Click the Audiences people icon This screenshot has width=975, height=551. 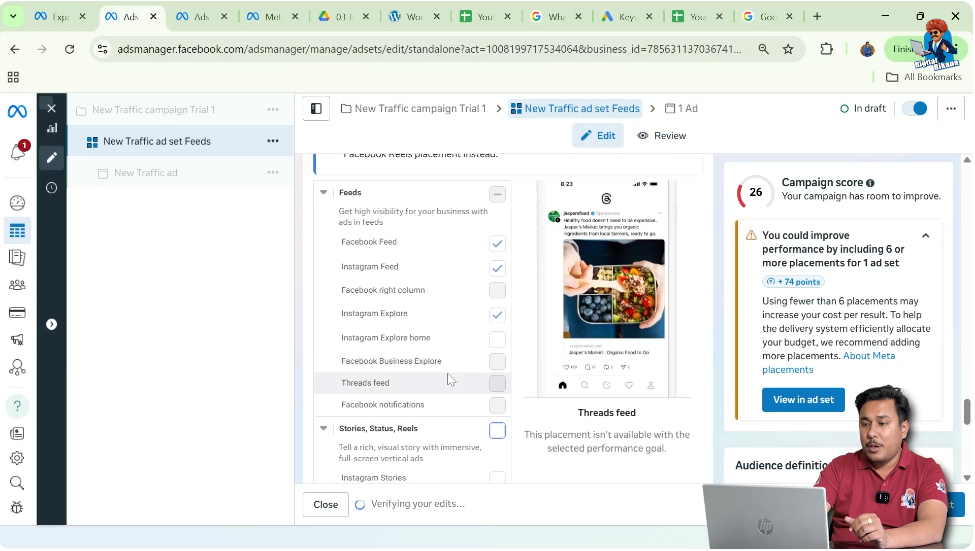[x=17, y=285]
